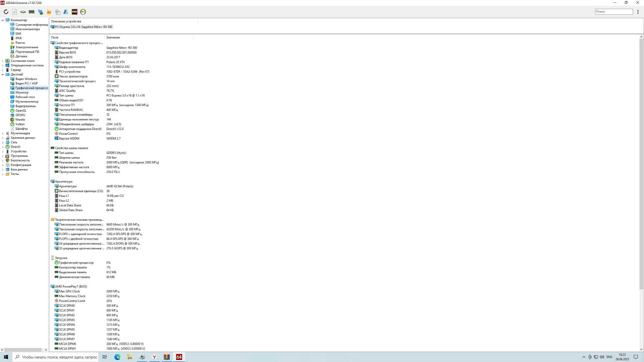Open the memory benchmark RAM toolbar icon

[x=31, y=12]
